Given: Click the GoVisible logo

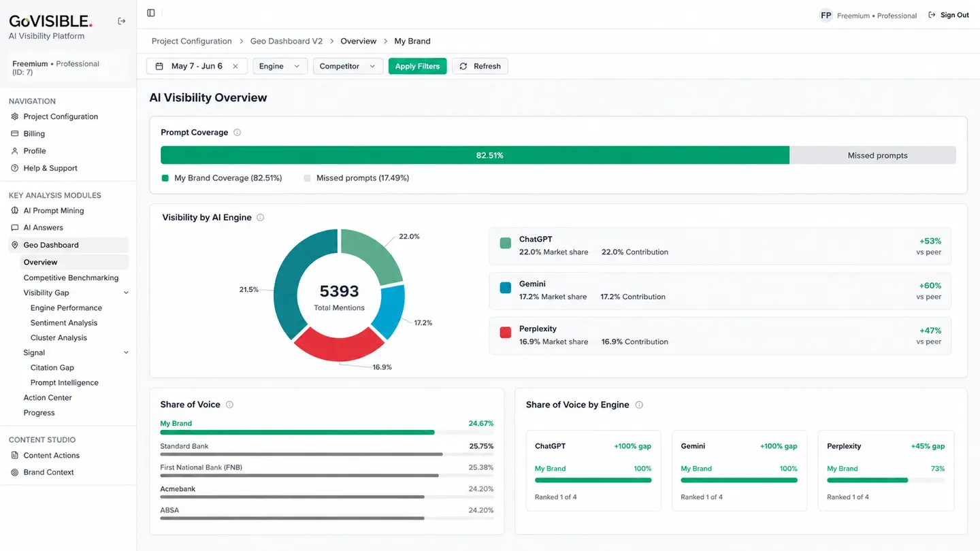Looking at the screenshot, I should (x=50, y=21).
